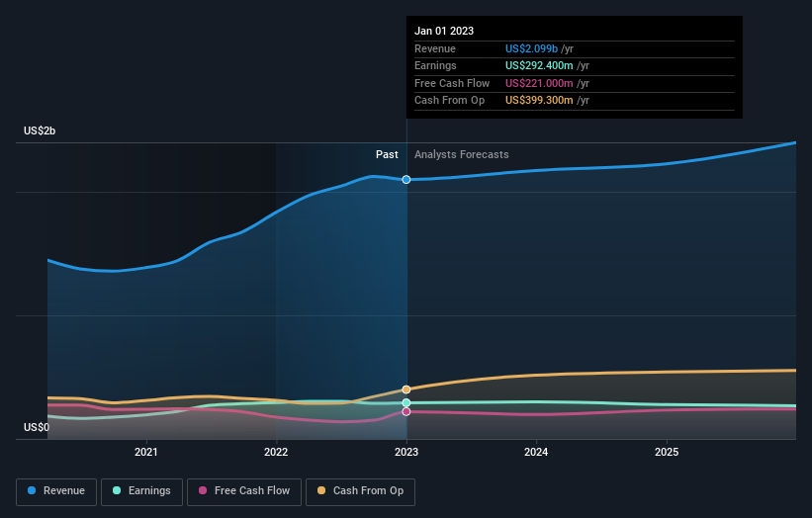Click the blue dot in Revenue legend

coord(33,490)
